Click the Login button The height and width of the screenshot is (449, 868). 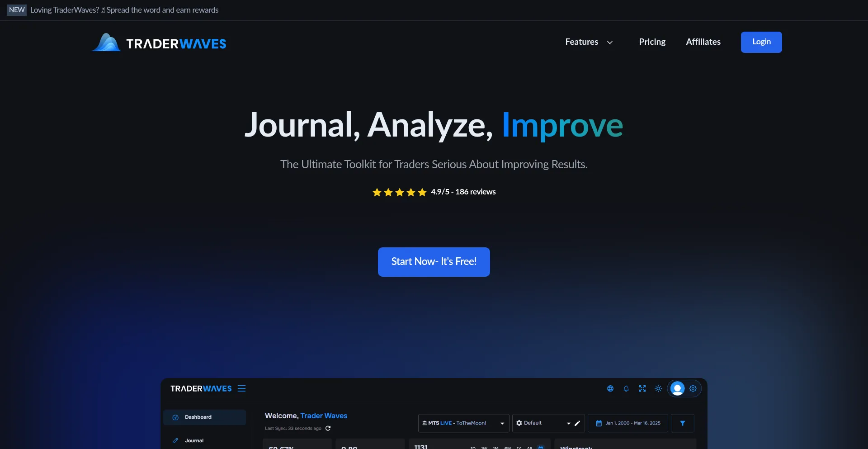coord(761,42)
